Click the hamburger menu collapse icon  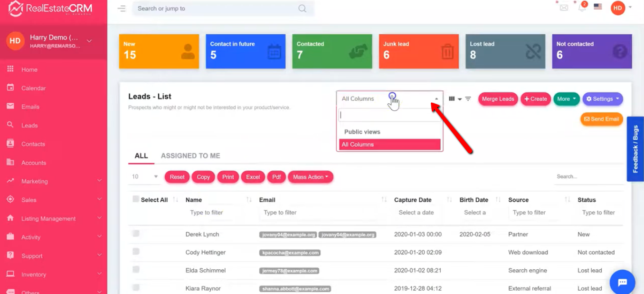[122, 9]
